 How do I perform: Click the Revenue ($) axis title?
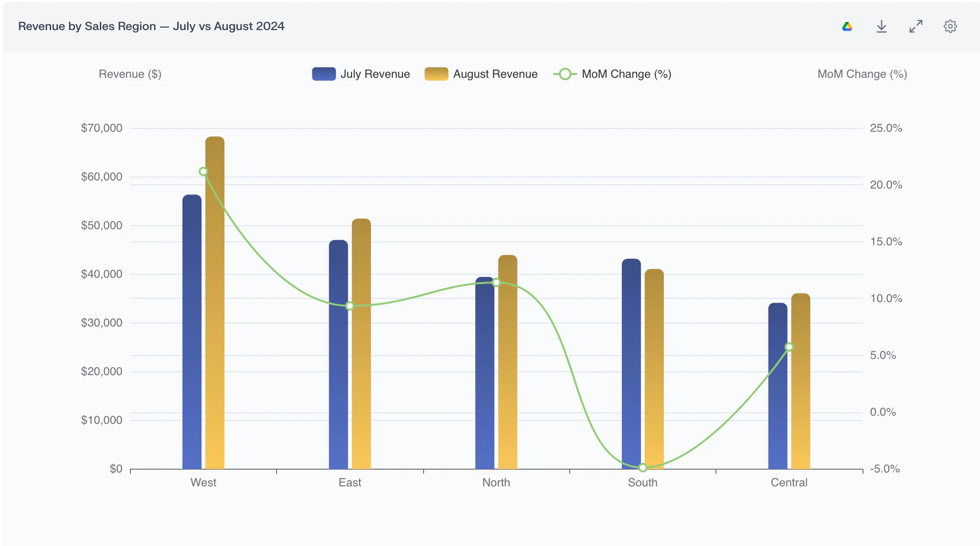coord(130,74)
